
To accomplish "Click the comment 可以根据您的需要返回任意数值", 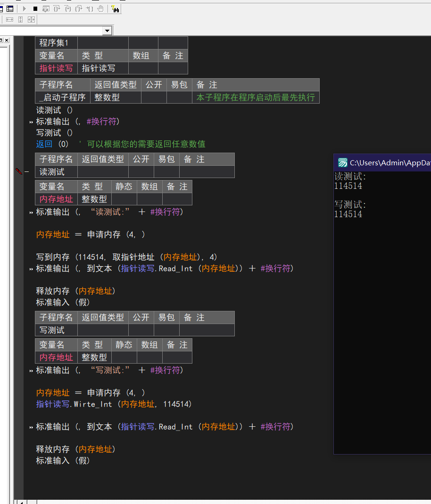I will point(146,144).
